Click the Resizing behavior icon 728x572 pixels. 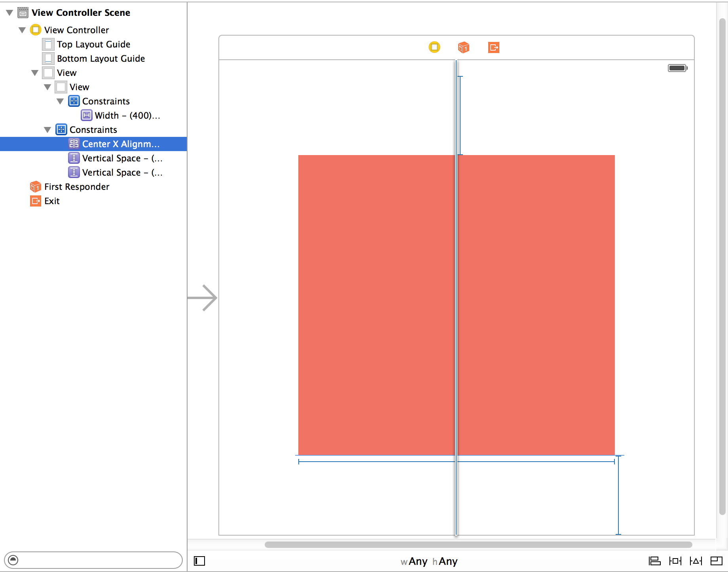(717, 561)
